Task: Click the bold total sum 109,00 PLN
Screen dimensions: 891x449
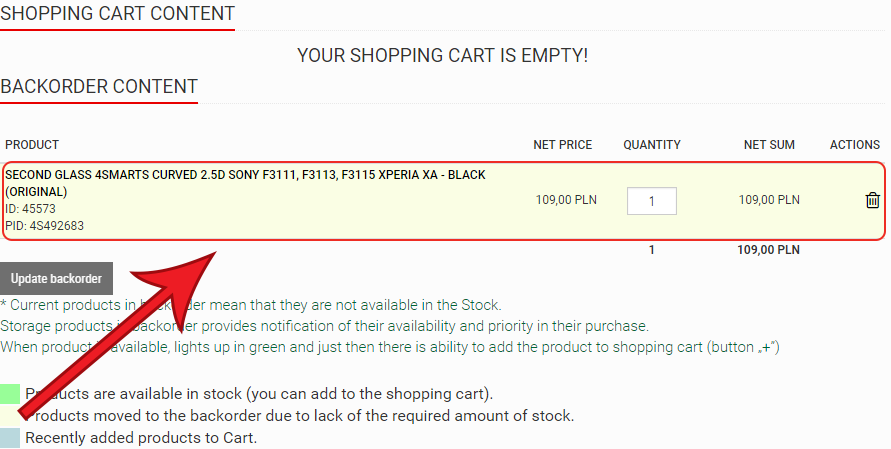Action: [768, 250]
